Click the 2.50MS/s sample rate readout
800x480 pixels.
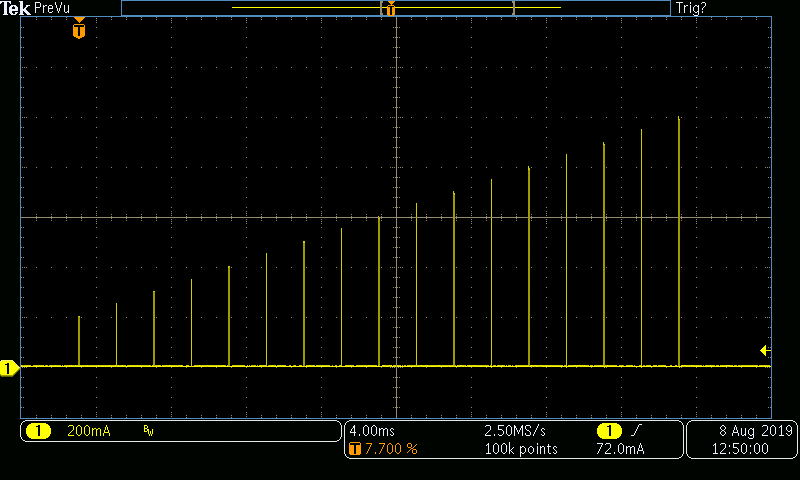pos(515,431)
